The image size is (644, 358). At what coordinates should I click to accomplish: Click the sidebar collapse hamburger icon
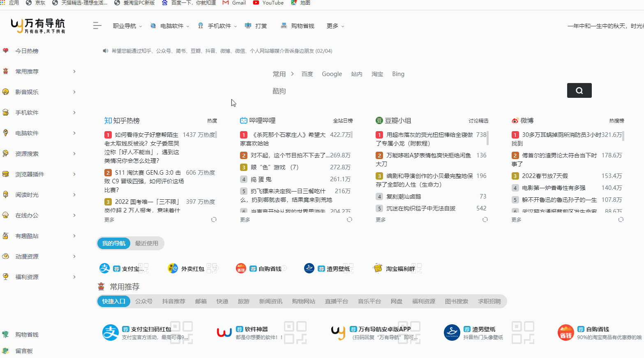[97, 26]
